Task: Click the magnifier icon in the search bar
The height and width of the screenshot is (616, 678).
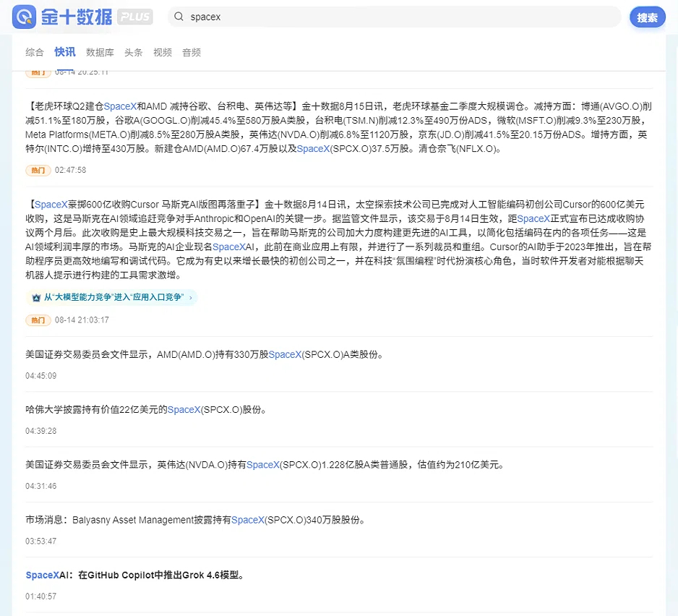Action: 179,17
